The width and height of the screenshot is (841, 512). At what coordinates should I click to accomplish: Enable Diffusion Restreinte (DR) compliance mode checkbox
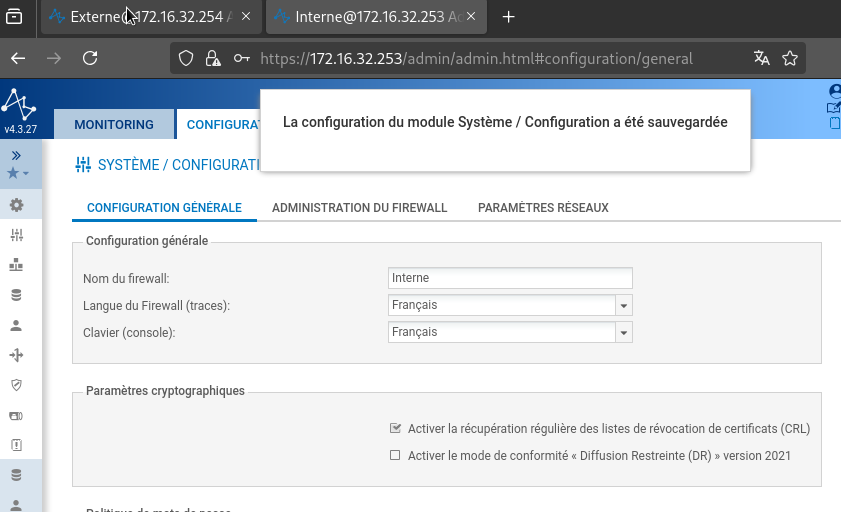395,455
